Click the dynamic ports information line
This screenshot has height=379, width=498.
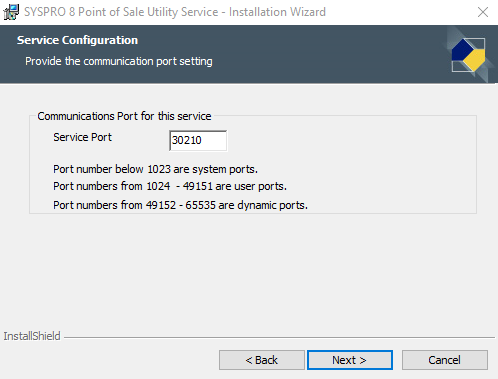coord(180,205)
